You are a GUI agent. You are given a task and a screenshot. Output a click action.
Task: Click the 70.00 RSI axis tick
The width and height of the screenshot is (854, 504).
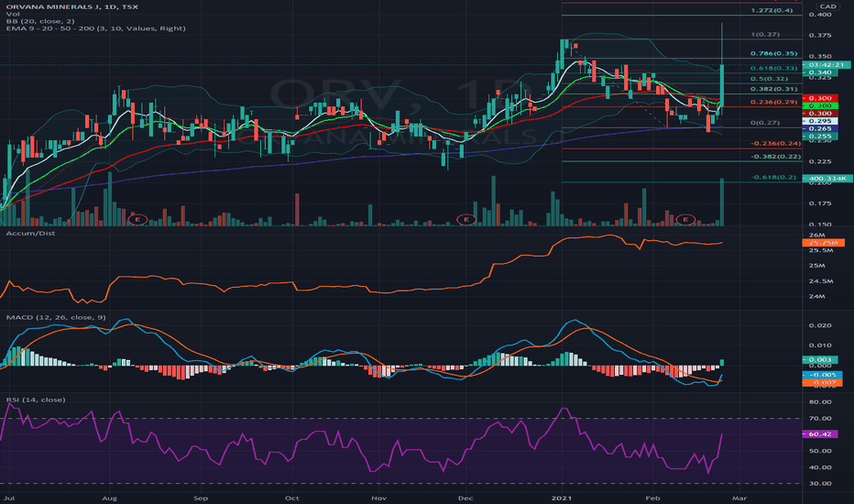(x=820, y=419)
